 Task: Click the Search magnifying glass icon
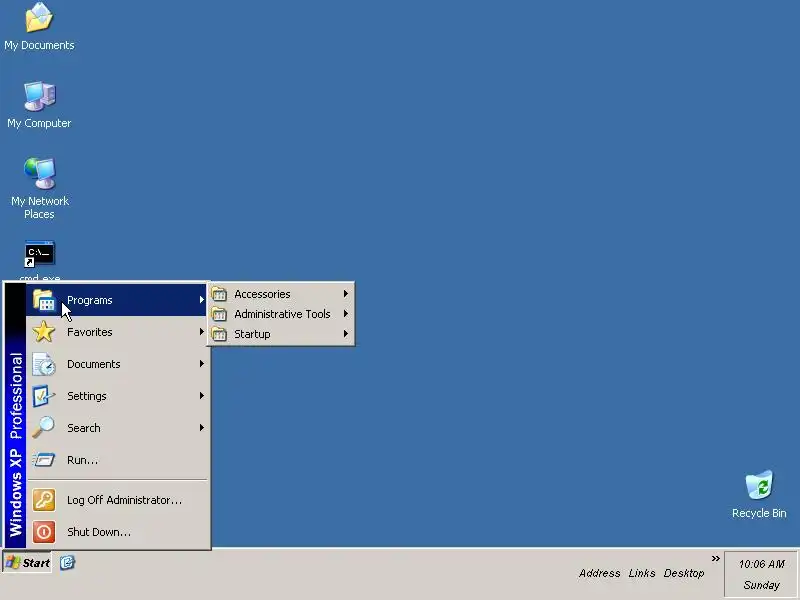pos(44,428)
